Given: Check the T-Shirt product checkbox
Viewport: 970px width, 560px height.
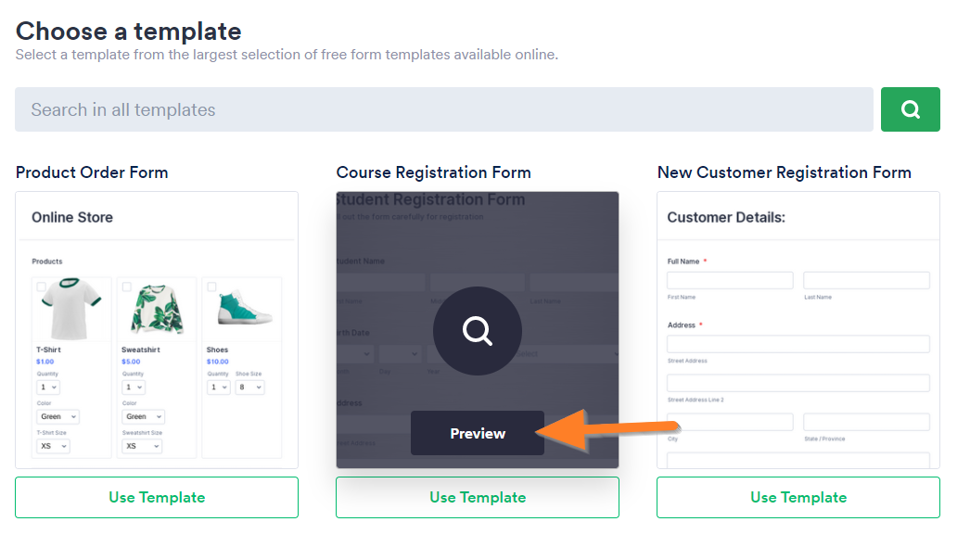Looking at the screenshot, I should click(x=41, y=286).
